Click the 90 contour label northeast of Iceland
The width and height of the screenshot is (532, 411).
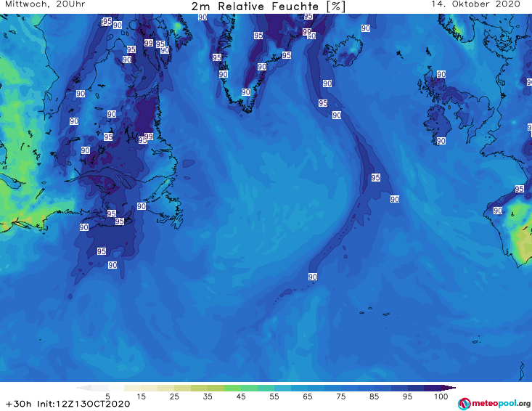coord(365,28)
